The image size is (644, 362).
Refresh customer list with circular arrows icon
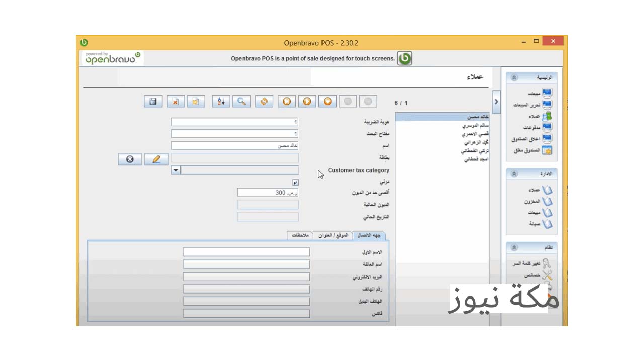point(264,101)
